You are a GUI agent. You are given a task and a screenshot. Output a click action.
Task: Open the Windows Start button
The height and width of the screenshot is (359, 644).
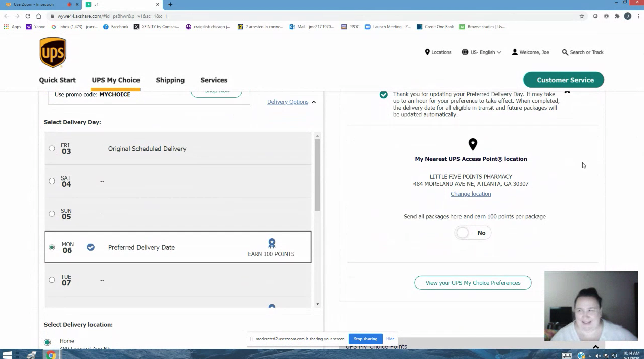click(7, 355)
